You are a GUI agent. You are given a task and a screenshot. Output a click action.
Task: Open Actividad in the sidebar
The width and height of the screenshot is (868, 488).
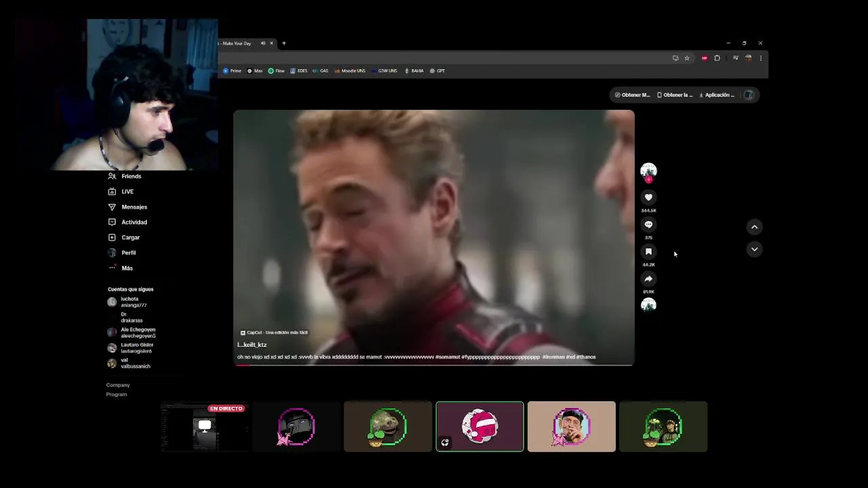(x=127, y=222)
